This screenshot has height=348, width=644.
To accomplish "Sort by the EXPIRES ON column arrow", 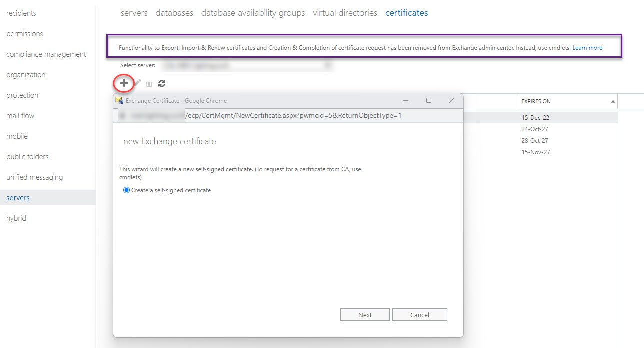I will [613, 101].
